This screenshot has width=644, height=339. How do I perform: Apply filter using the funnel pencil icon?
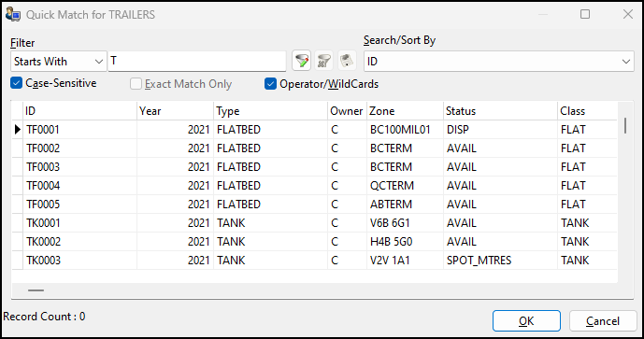(x=302, y=61)
